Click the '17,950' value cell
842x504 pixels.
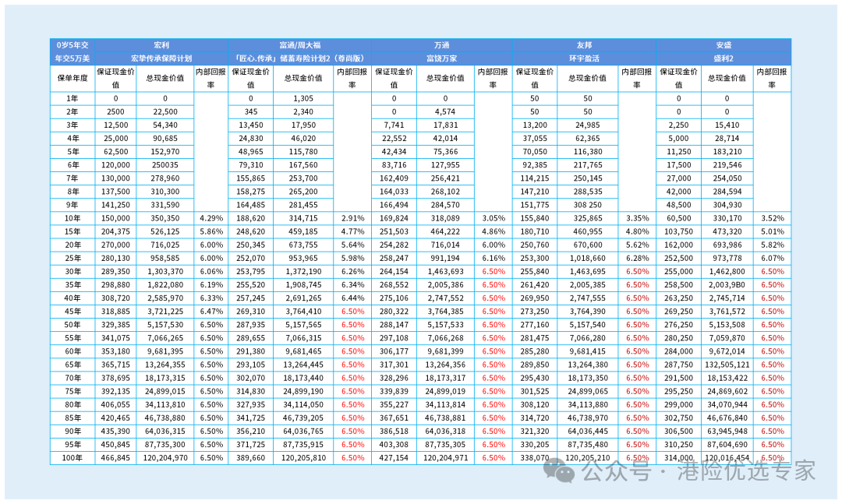point(303,125)
